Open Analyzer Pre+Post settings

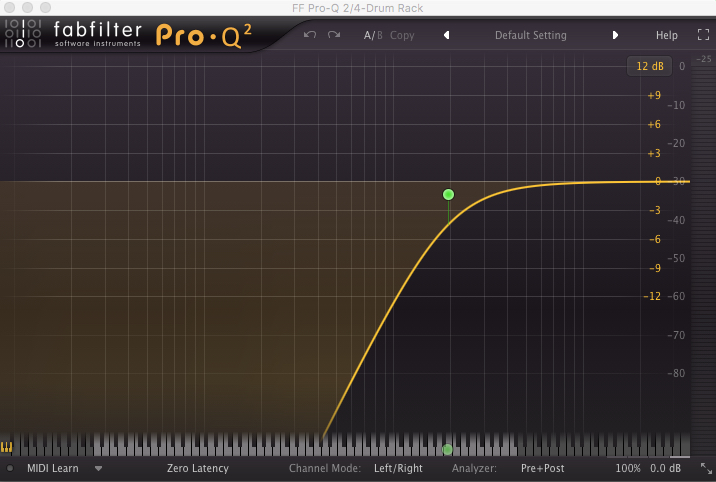pos(542,468)
